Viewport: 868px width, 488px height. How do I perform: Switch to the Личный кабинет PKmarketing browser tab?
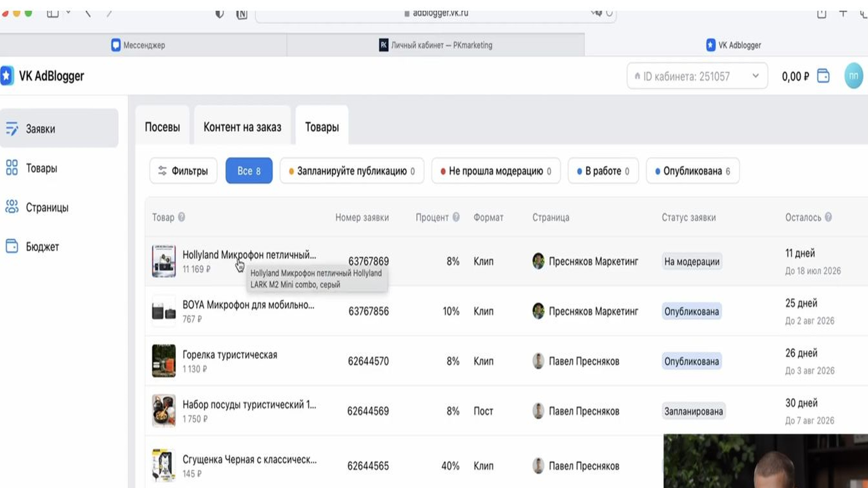coord(435,45)
